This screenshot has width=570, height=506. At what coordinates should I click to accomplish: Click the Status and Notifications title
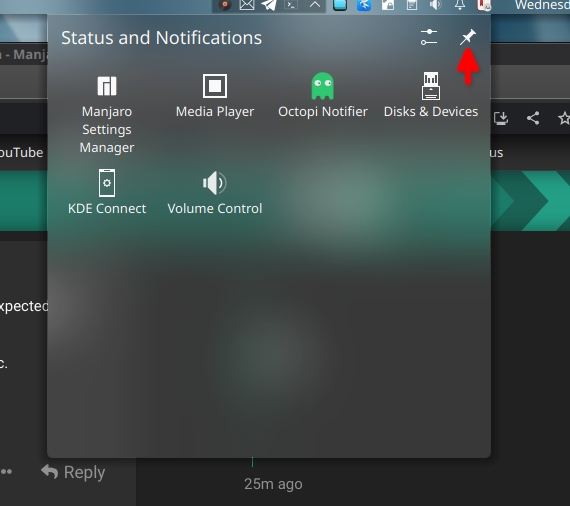(x=161, y=37)
